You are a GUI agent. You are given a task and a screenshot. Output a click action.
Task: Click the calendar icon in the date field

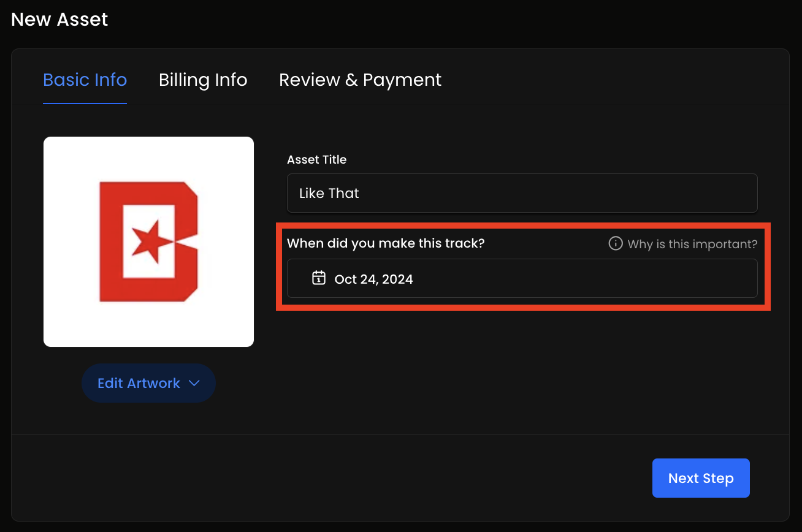(318, 278)
